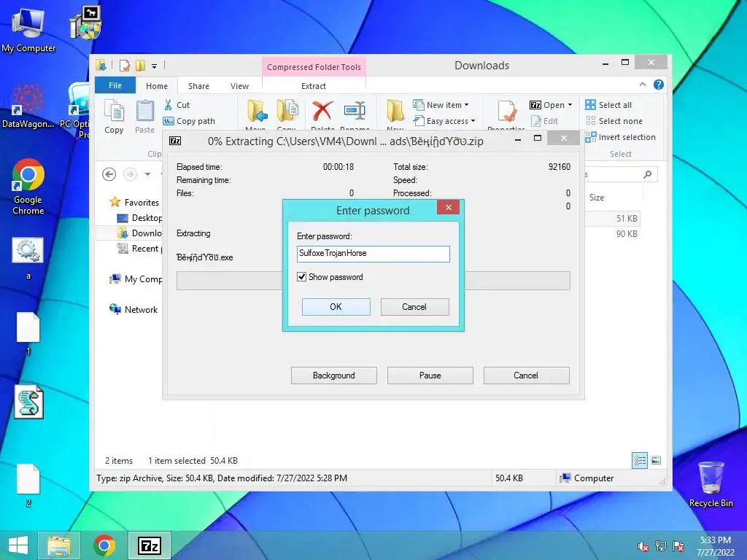Open File Explorer from taskbar
The height and width of the screenshot is (560, 747).
coord(59,545)
